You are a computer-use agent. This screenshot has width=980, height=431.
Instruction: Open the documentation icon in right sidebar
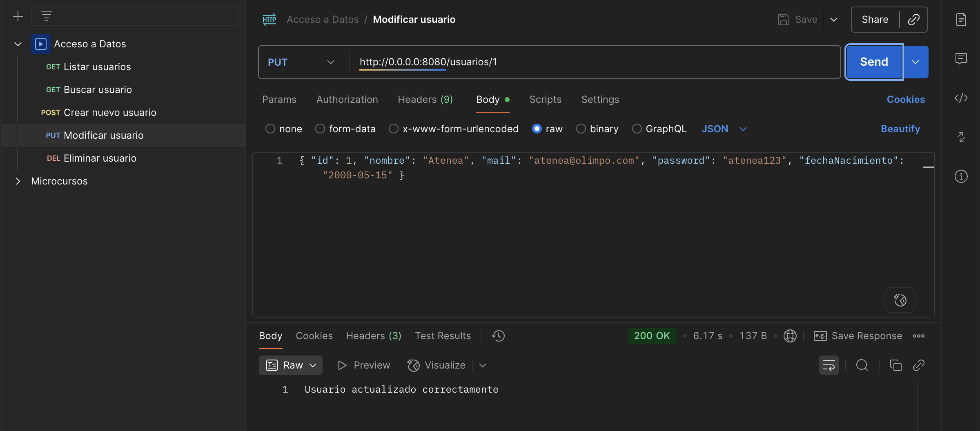tap(961, 19)
